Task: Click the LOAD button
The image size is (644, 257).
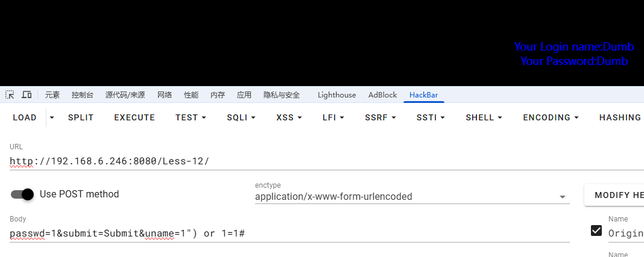Action: [25, 117]
